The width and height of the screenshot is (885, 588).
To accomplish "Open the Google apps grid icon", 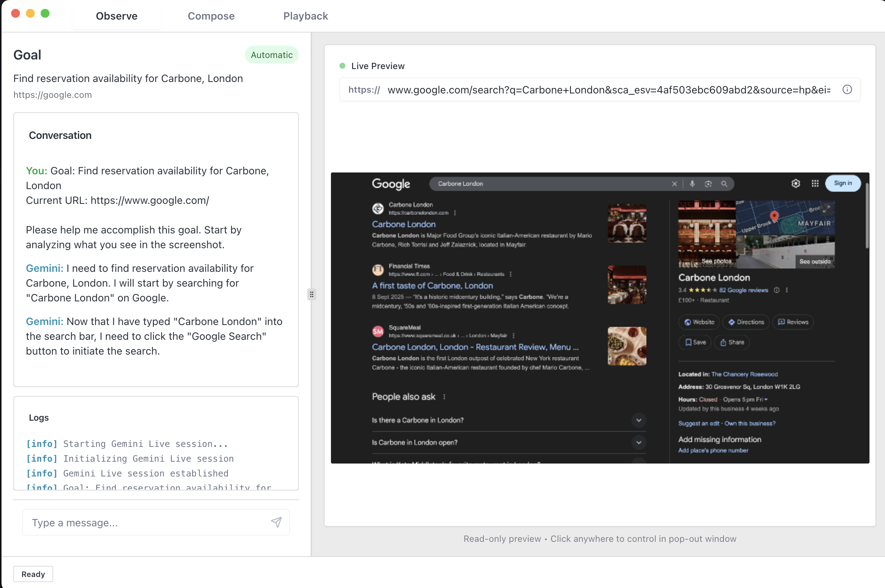I will coord(815,183).
